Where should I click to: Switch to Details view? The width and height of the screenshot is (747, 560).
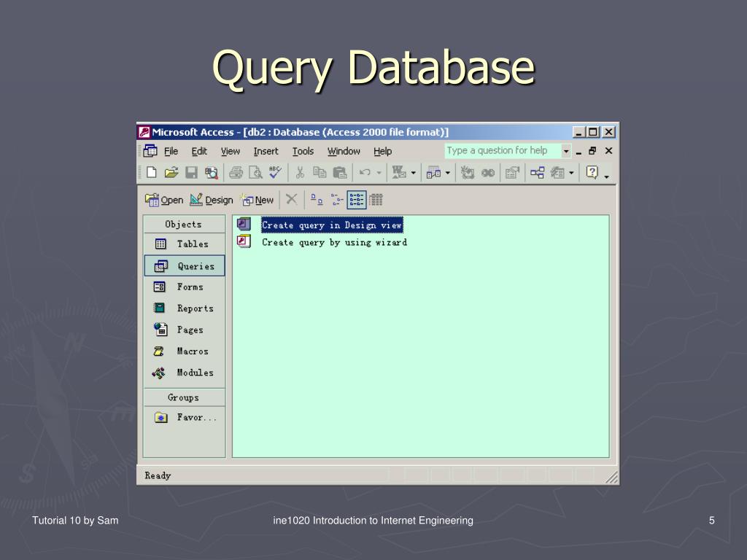coord(376,200)
